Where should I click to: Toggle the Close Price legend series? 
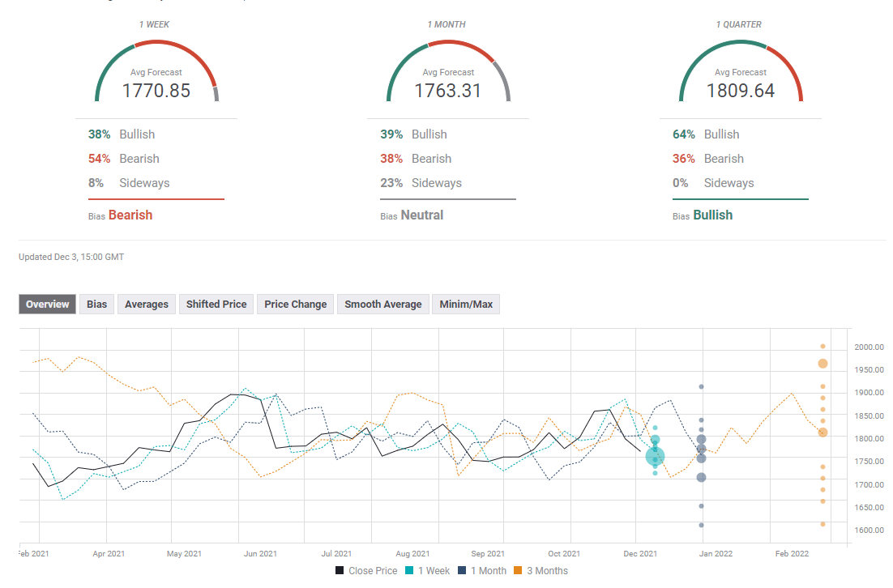(366, 571)
